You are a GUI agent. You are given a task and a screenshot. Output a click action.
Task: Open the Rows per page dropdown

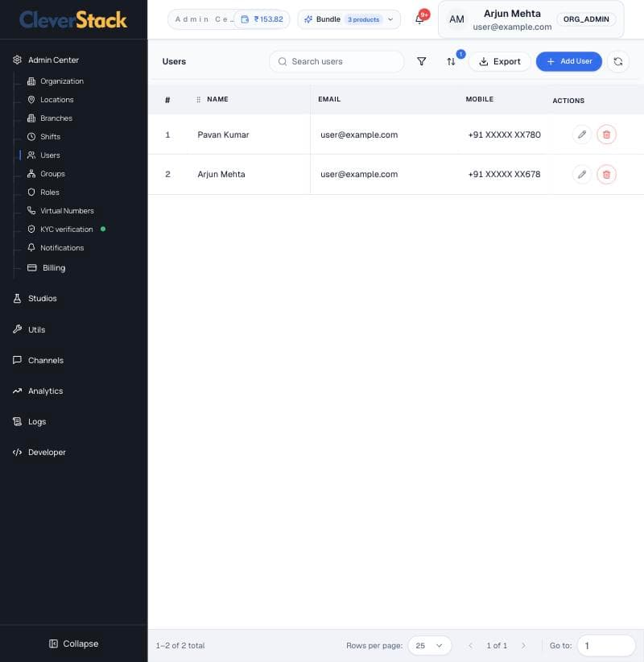click(429, 646)
